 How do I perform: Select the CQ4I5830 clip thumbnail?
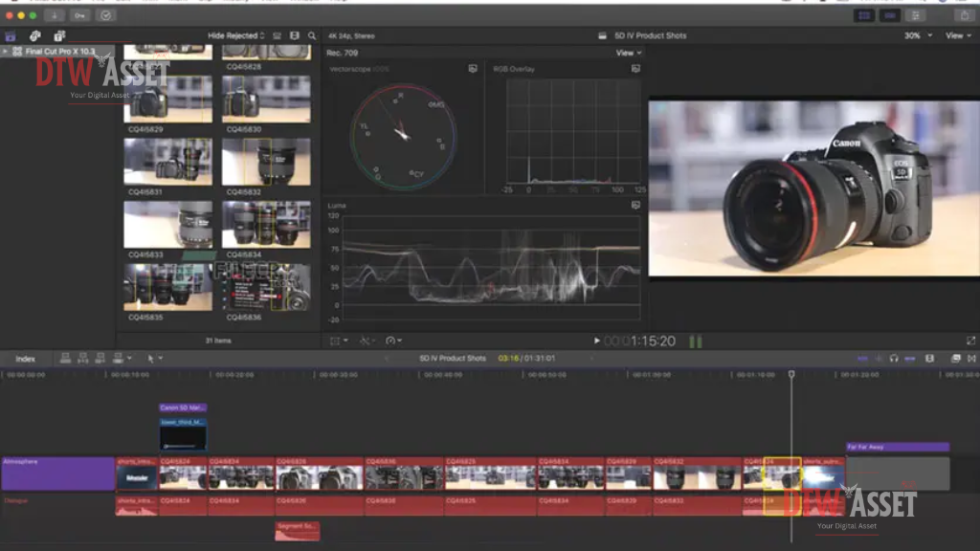(x=266, y=99)
